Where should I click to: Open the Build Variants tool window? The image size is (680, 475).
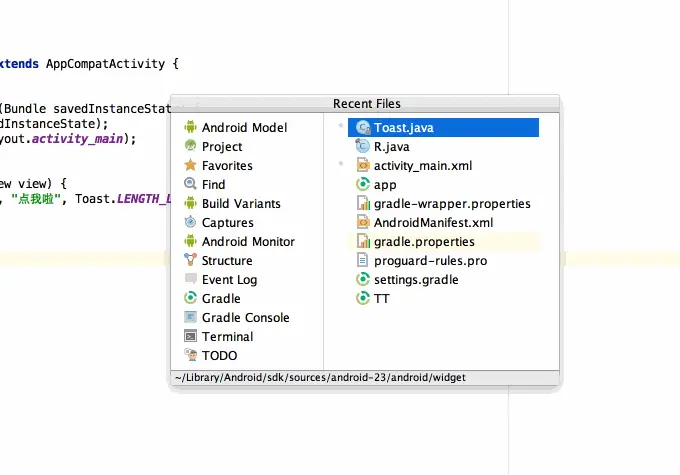pyautogui.click(x=232, y=203)
